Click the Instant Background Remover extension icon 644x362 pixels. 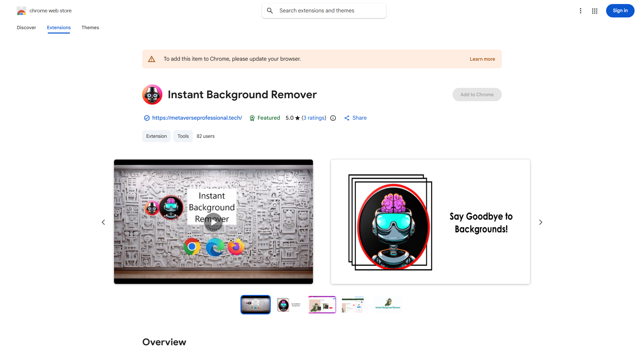(x=152, y=94)
